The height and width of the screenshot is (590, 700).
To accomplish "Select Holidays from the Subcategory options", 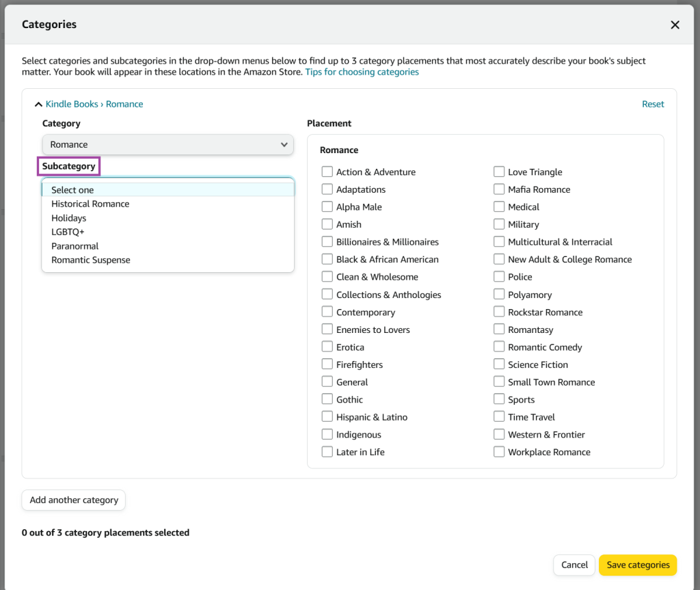I will coord(67,217).
